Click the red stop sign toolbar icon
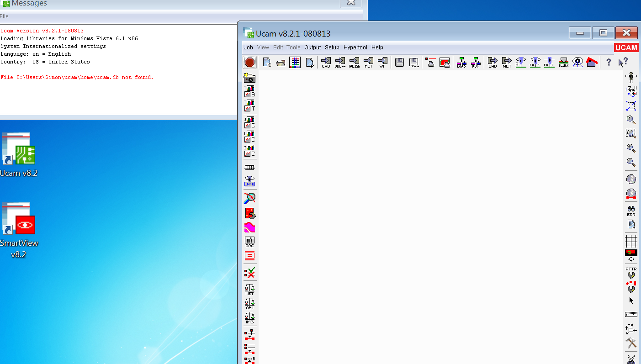Screen dimensions: 641x364 [x=249, y=63]
